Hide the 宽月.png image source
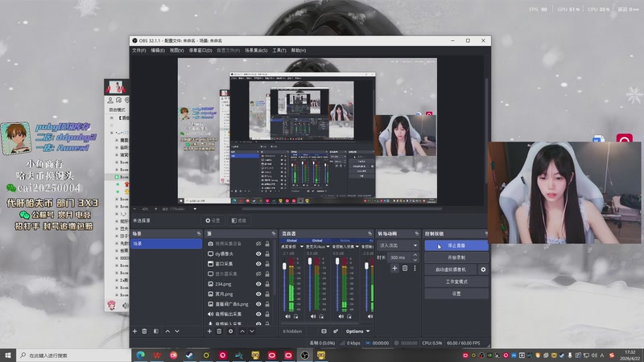644x362 pixels. point(258,294)
